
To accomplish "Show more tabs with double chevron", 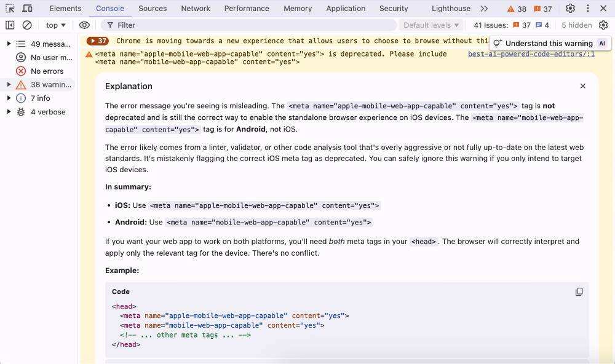I will [x=484, y=9].
